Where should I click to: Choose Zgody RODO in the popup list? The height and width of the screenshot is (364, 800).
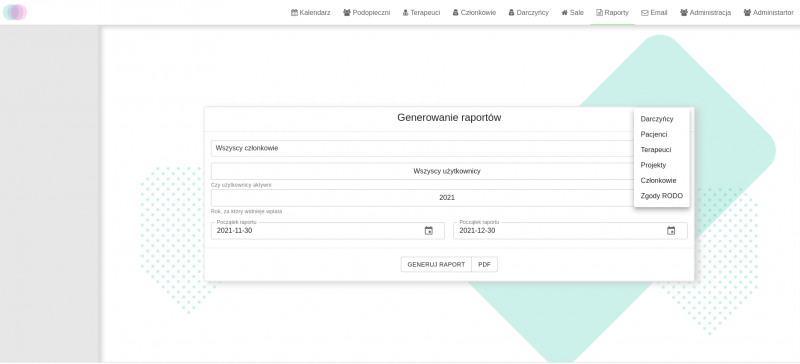[x=661, y=196]
